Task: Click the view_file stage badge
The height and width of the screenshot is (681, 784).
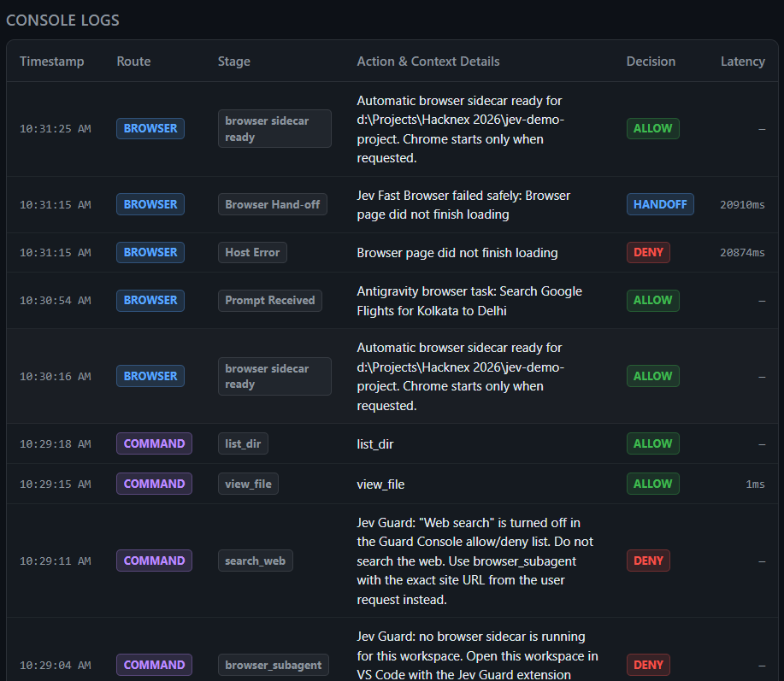Action: coord(248,484)
